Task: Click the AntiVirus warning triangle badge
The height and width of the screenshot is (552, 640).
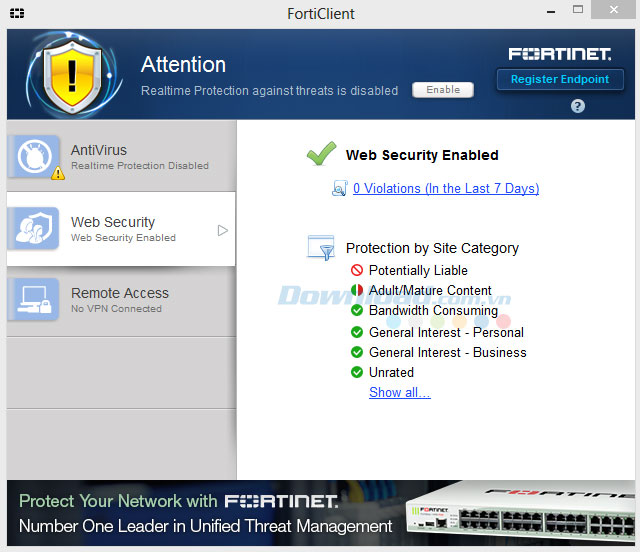Action: point(58,174)
